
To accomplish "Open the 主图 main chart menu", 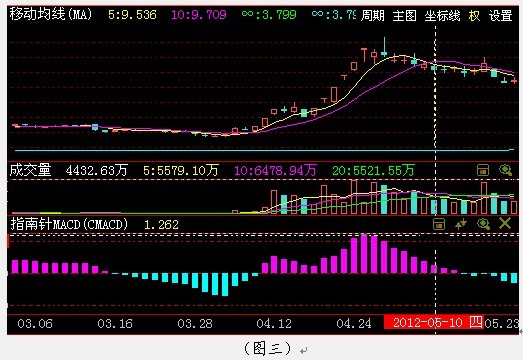I will (x=404, y=15).
